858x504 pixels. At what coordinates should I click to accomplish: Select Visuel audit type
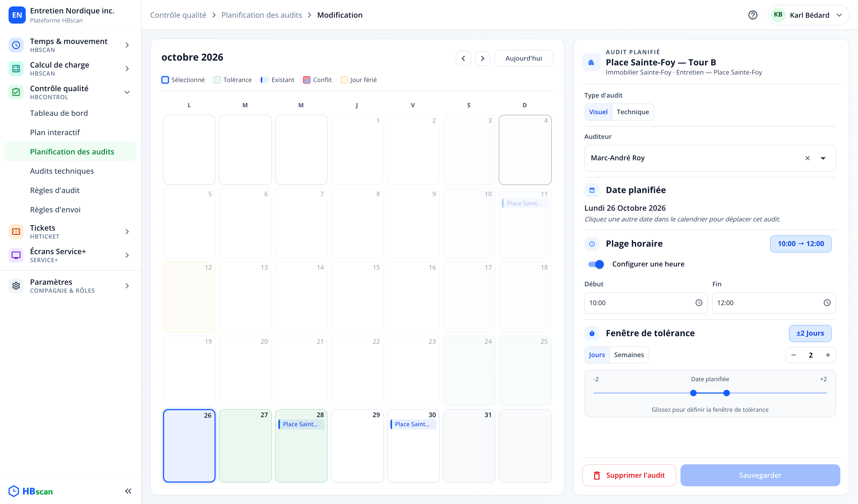pos(598,112)
